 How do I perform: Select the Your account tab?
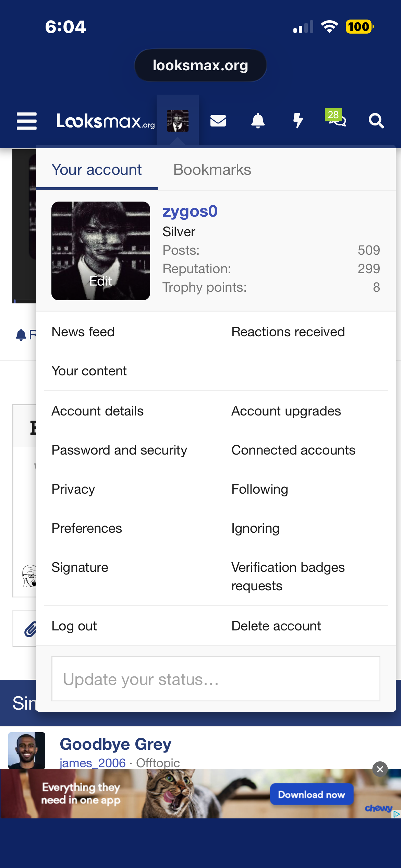[97, 170]
